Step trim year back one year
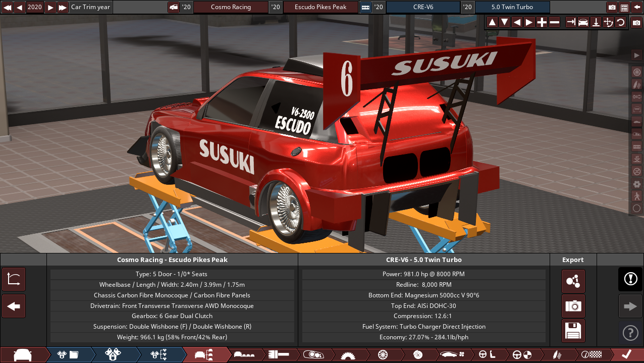Screen dimensions: 644x363 tap(19, 7)
